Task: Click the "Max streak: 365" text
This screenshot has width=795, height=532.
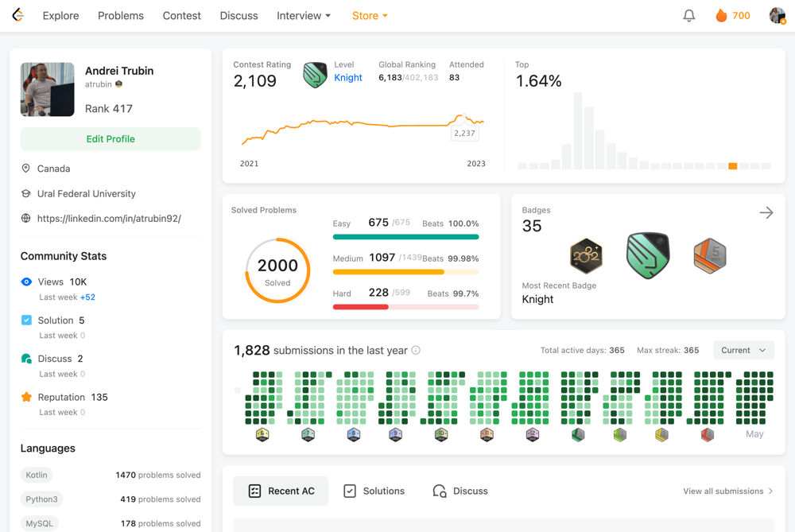Action: [x=668, y=351]
